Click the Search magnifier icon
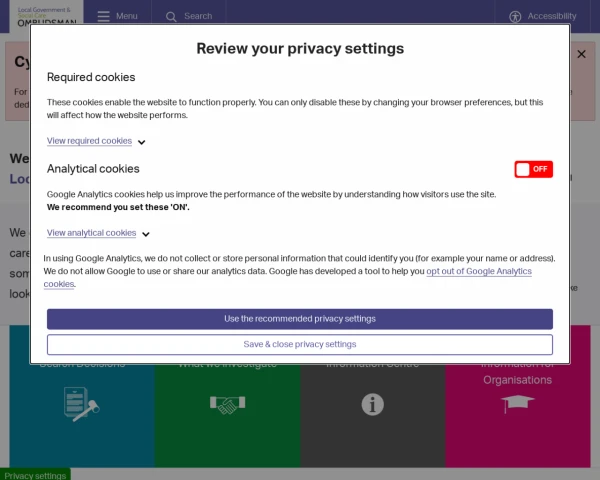600x480 pixels. coord(171,16)
